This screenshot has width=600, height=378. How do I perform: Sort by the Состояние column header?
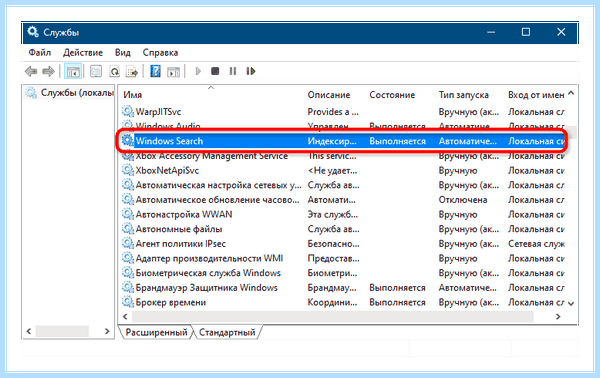392,94
